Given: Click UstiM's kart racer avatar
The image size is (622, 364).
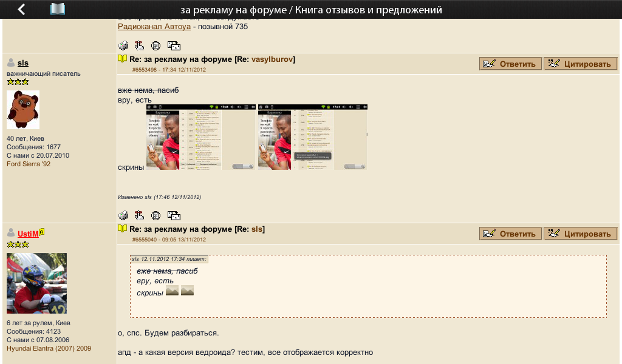Looking at the screenshot, I should [x=36, y=283].
